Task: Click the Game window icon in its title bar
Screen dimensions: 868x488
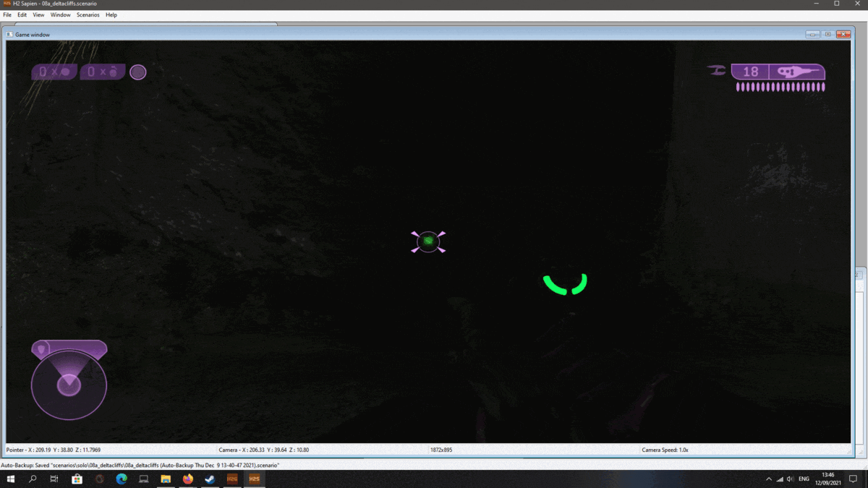Action: (x=10, y=34)
